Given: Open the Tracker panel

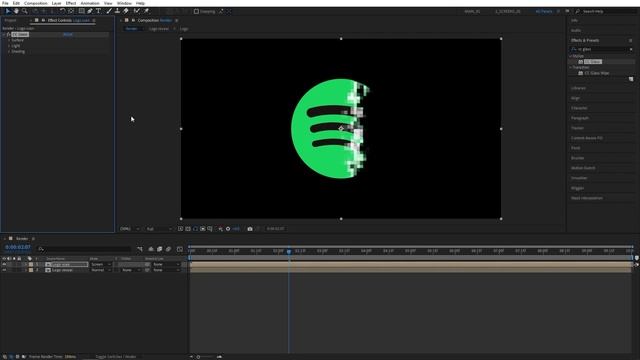Looking at the screenshot, I should click(x=578, y=128).
